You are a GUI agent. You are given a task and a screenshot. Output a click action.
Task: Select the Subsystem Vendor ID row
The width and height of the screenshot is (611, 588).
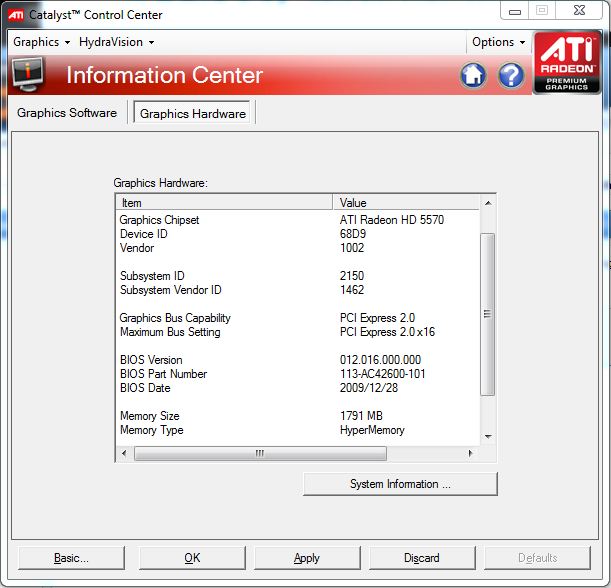click(298, 290)
